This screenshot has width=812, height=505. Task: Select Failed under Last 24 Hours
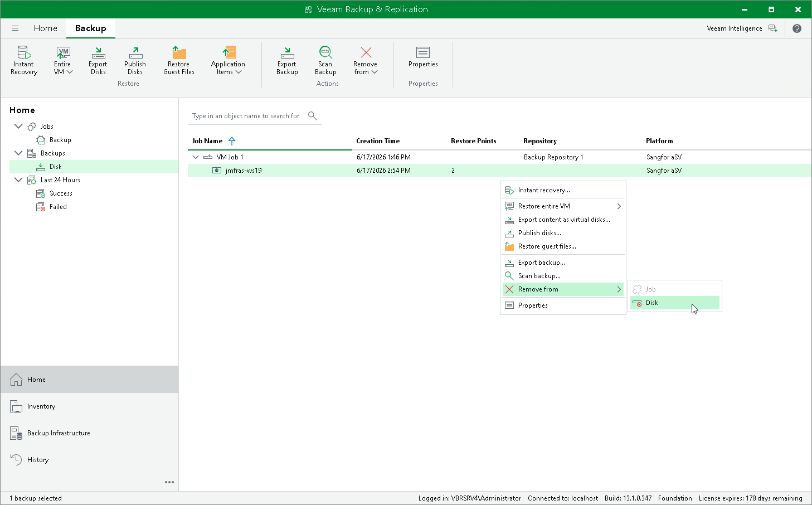pyautogui.click(x=58, y=207)
